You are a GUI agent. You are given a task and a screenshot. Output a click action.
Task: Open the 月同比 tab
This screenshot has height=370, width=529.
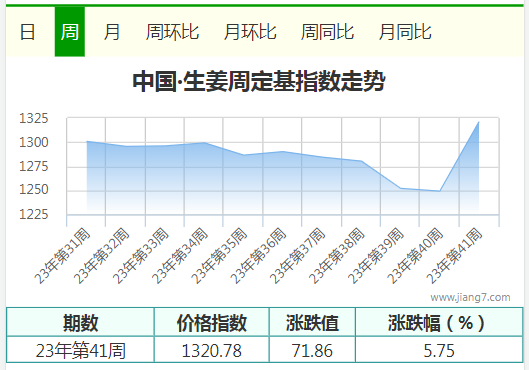(x=405, y=32)
